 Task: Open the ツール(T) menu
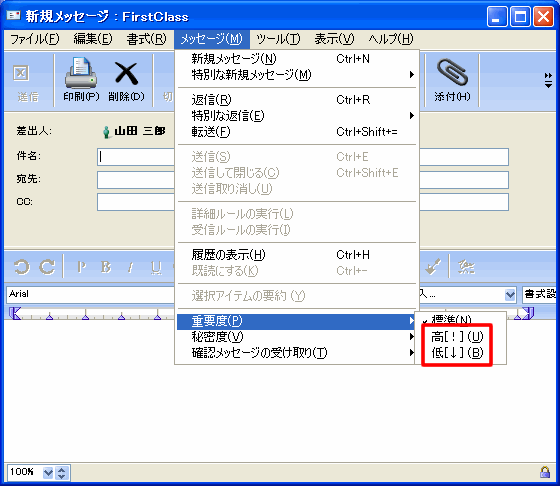tap(278, 39)
